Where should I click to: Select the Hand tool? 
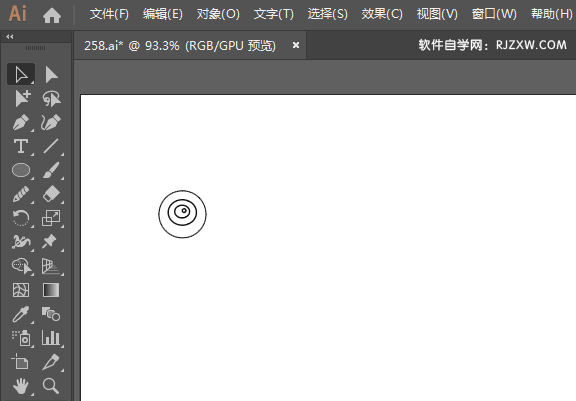click(21, 386)
